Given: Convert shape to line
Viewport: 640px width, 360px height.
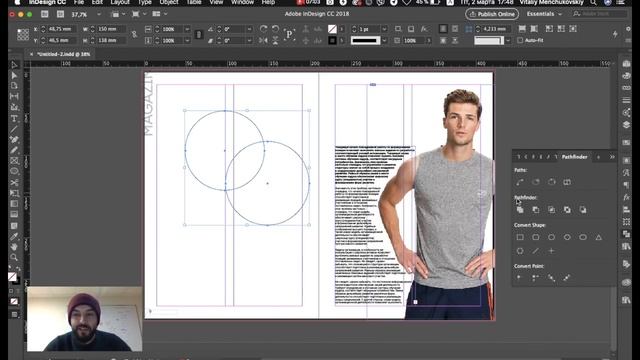Looking at the screenshot, I should tap(536, 251).
